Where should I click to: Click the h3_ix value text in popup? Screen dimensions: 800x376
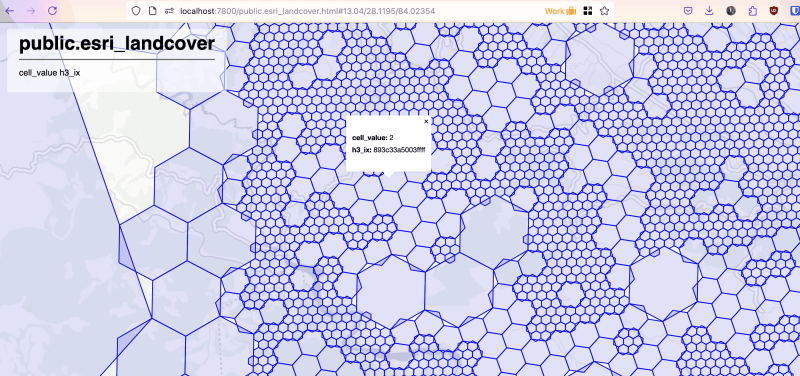click(x=399, y=149)
